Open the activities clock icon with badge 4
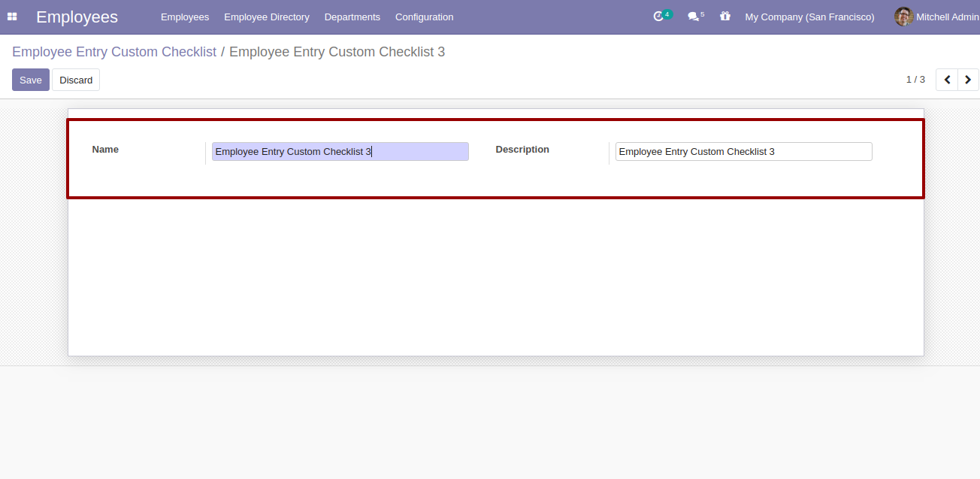The width and height of the screenshot is (980, 479). [x=662, y=16]
